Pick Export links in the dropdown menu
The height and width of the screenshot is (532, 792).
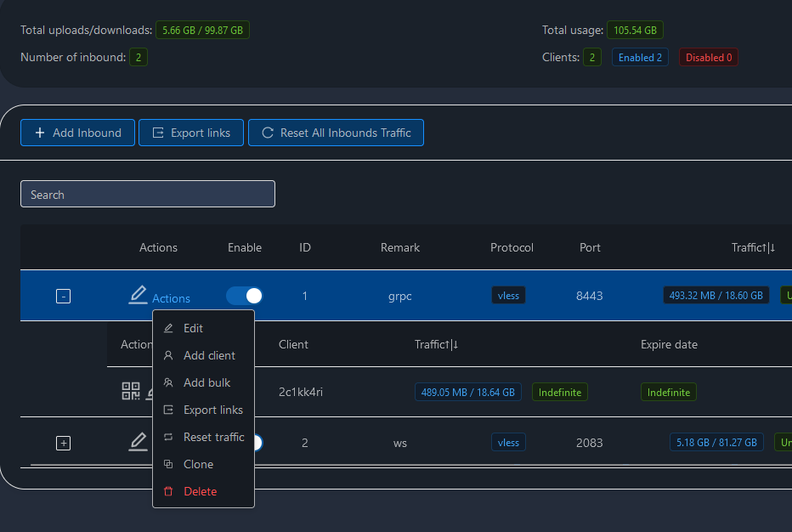[212, 410]
